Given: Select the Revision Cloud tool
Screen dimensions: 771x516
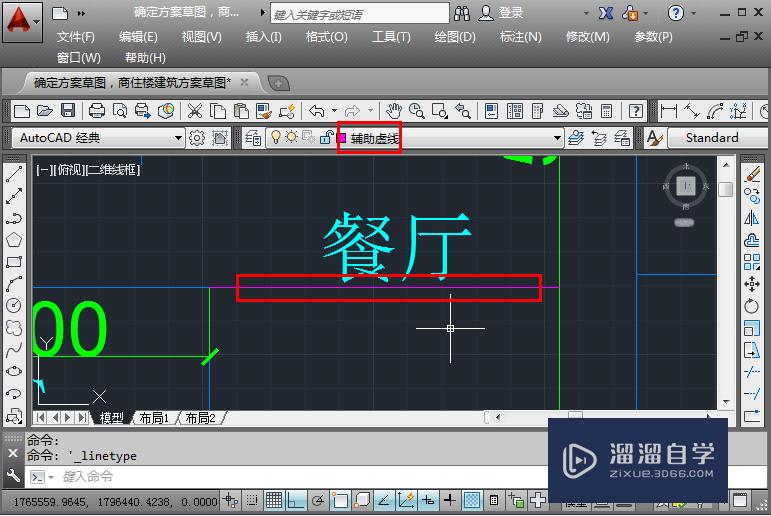Looking at the screenshot, I should click(x=14, y=328).
